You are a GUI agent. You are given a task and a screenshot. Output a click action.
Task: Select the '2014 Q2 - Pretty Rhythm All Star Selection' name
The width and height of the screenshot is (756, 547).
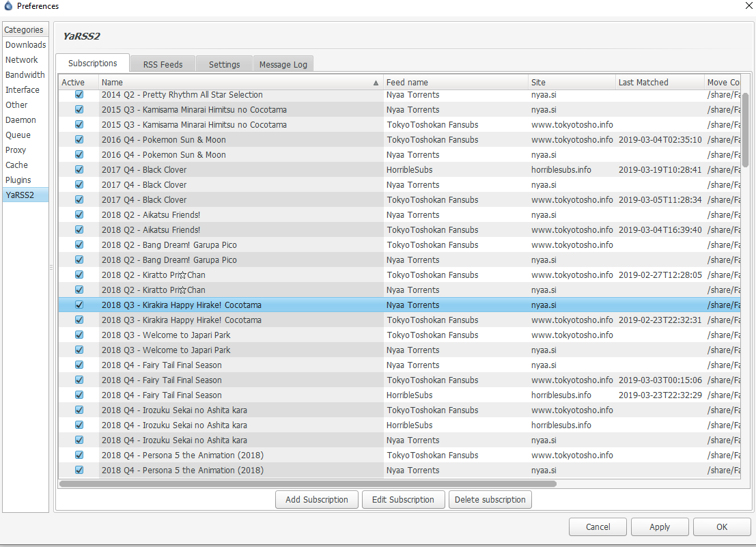182,94
